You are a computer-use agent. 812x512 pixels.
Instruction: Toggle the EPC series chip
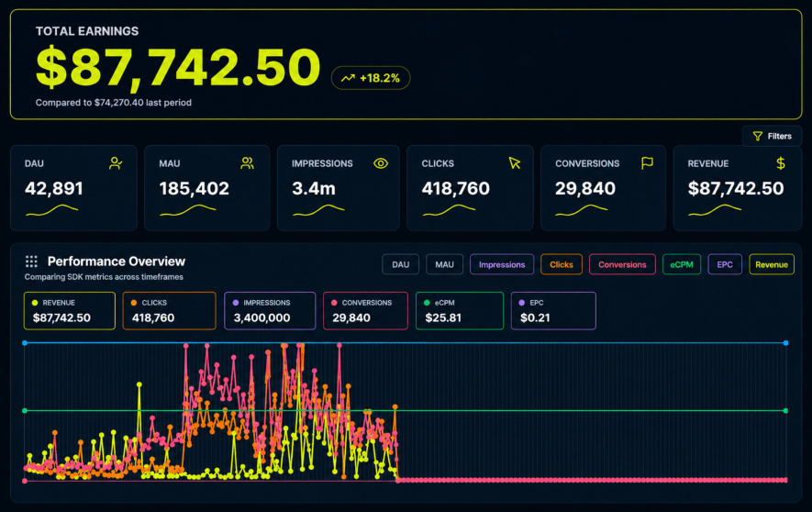point(725,264)
